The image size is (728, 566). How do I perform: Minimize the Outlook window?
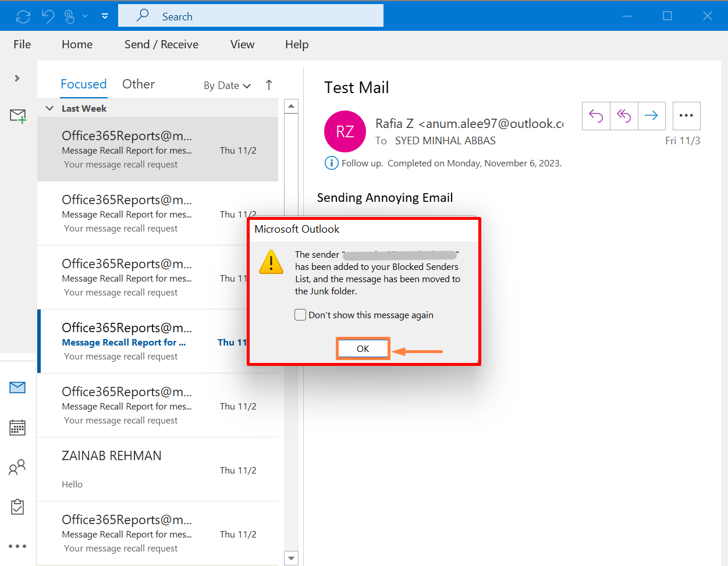pyautogui.click(x=627, y=16)
